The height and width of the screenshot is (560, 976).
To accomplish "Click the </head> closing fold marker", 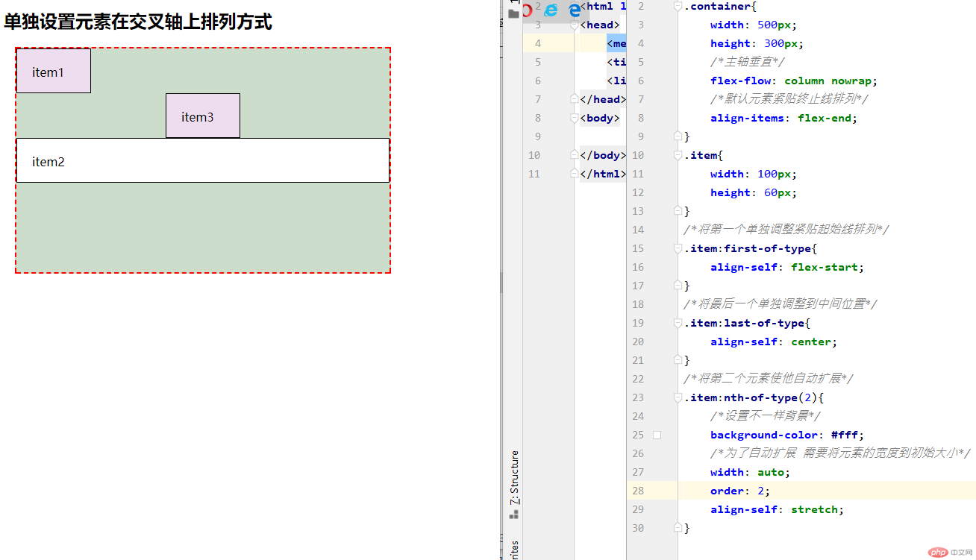I will tap(574, 99).
